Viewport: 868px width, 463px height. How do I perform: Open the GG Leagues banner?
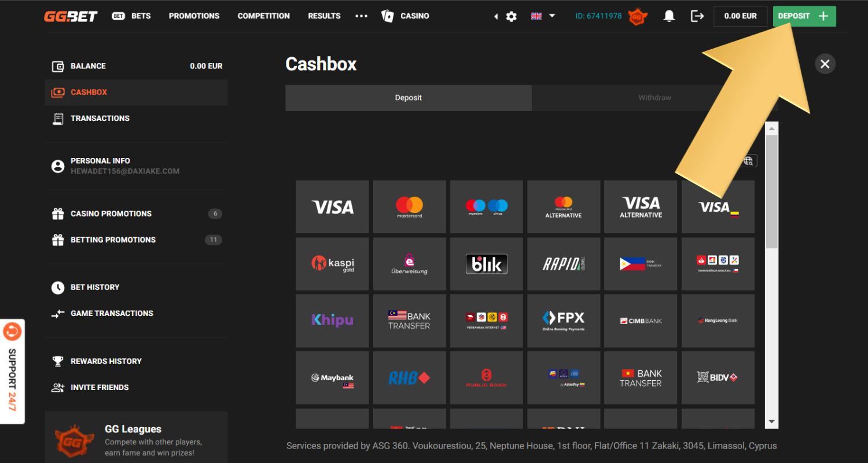136,438
